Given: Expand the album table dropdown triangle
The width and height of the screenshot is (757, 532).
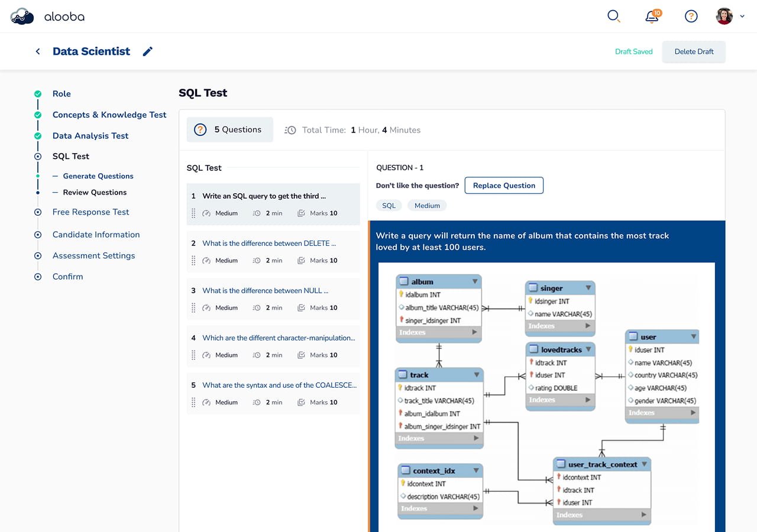Looking at the screenshot, I should (x=475, y=282).
